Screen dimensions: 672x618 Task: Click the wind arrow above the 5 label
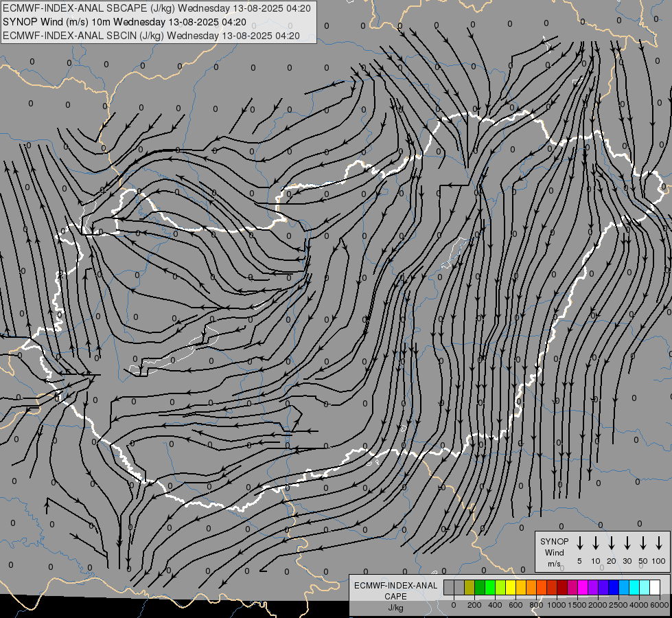point(579,543)
